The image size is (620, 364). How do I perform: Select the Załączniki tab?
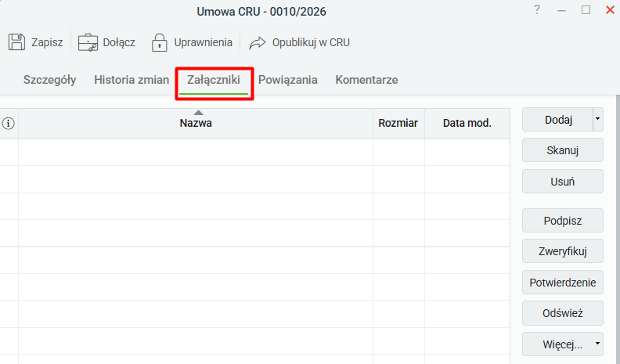(x=214, y=80)
